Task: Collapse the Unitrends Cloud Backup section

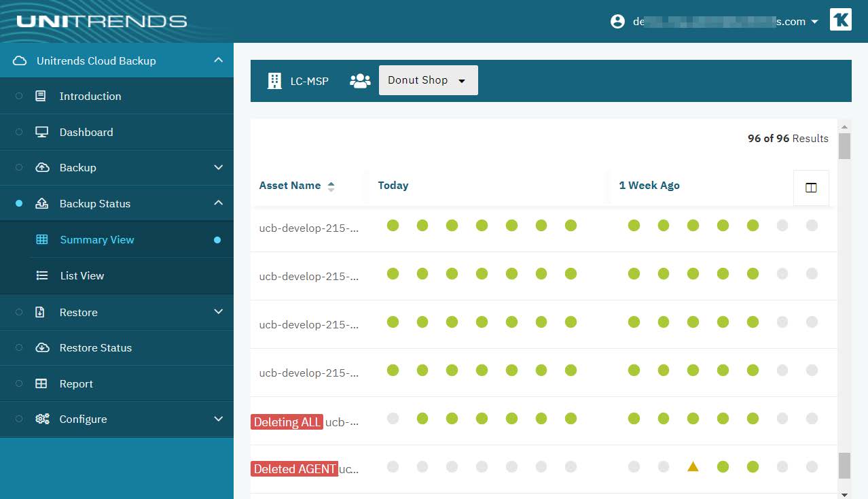Action: tap(218, 61)
